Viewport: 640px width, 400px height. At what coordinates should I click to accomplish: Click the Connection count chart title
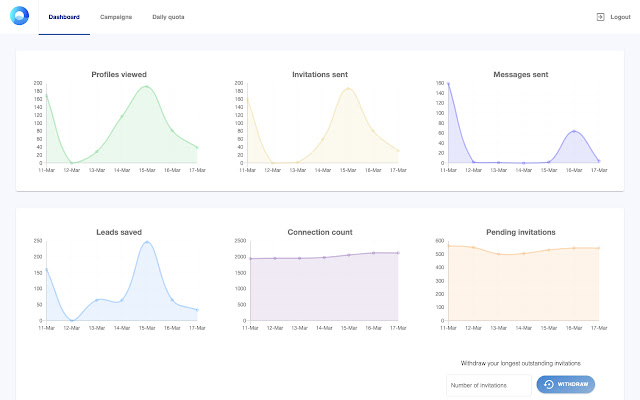pyautogui.click(x=320, y=232)
